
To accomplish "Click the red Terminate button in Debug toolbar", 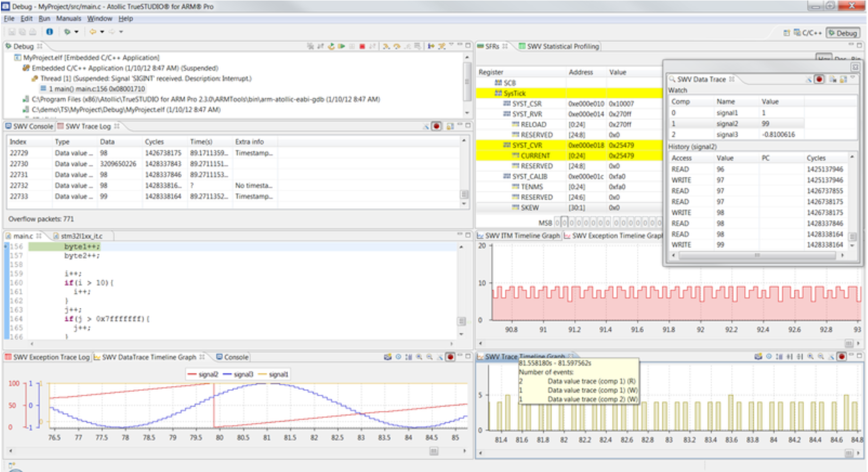I will [x=362, y=46].
